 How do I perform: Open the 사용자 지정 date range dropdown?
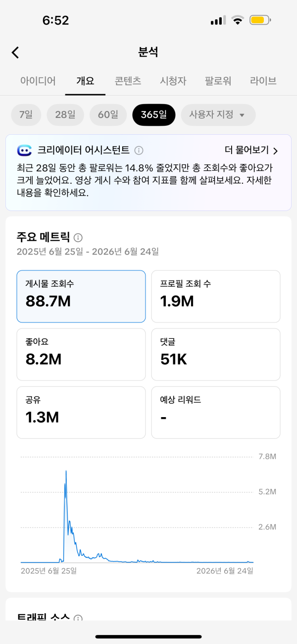218,115
